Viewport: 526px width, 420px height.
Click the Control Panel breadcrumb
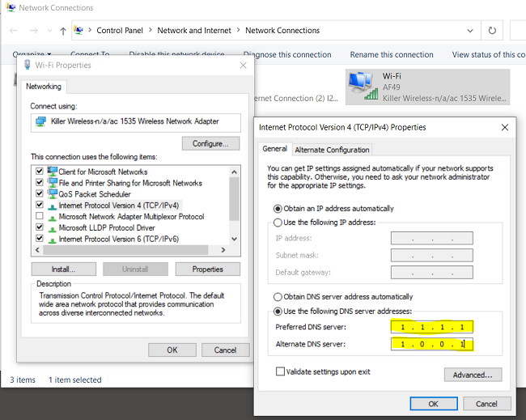(120, 31)
